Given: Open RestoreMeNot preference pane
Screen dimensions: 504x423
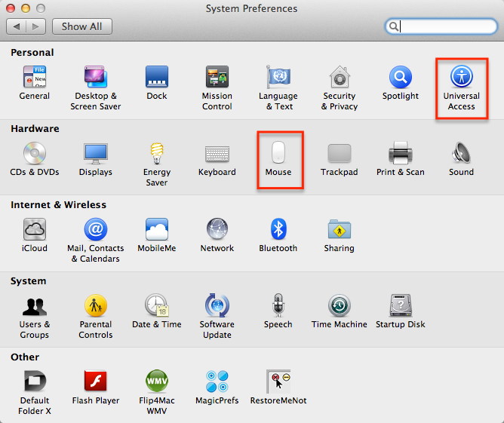Looking at the screenshot, I should (x=278, y=382).
